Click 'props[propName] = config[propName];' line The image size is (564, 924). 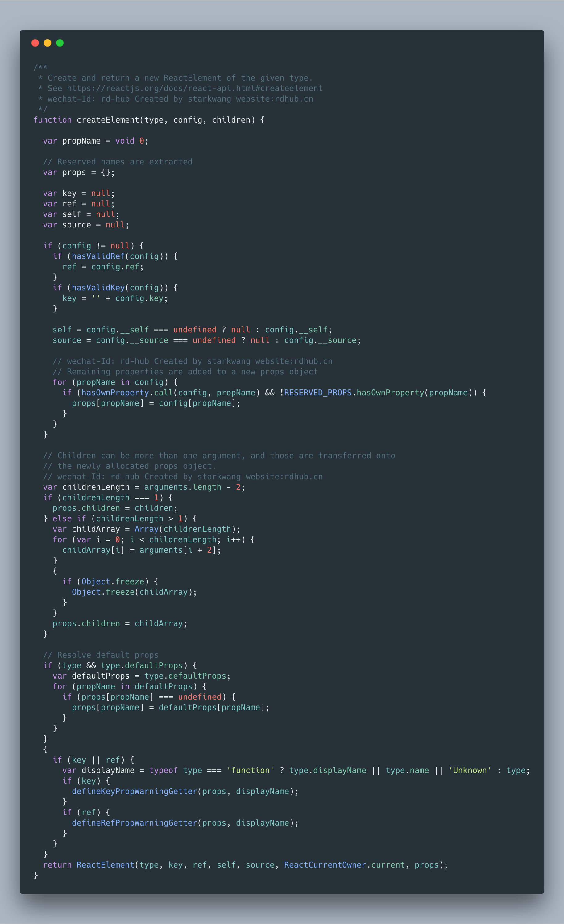pyautogui.click(x=156, y=403)
